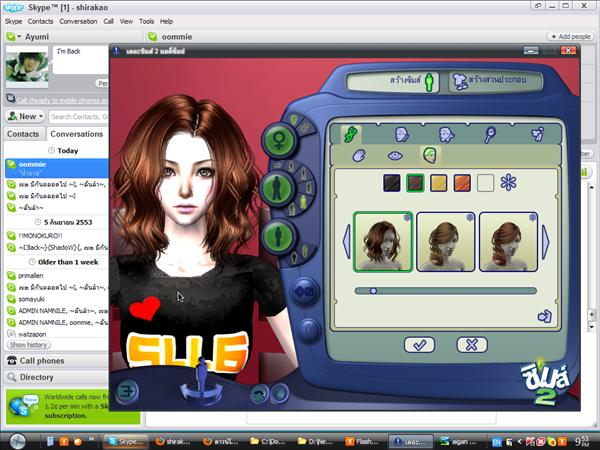The width and height of the screenshot is (600, 450).
Task: Select the elder age wheel segment
Action: tap(292, 209)
